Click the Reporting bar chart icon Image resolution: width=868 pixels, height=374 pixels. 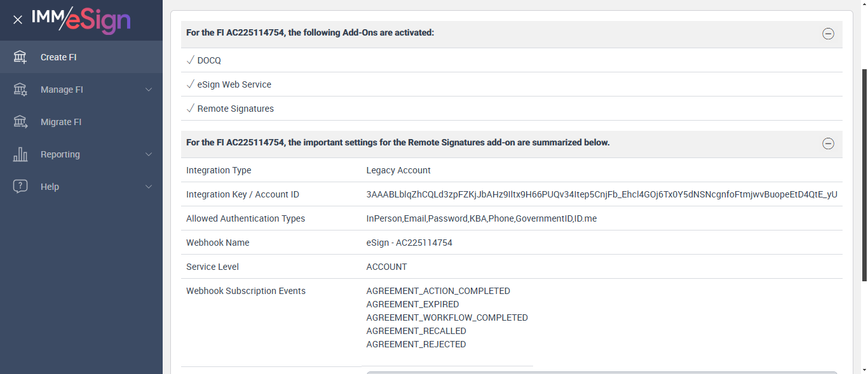[20, 154]
